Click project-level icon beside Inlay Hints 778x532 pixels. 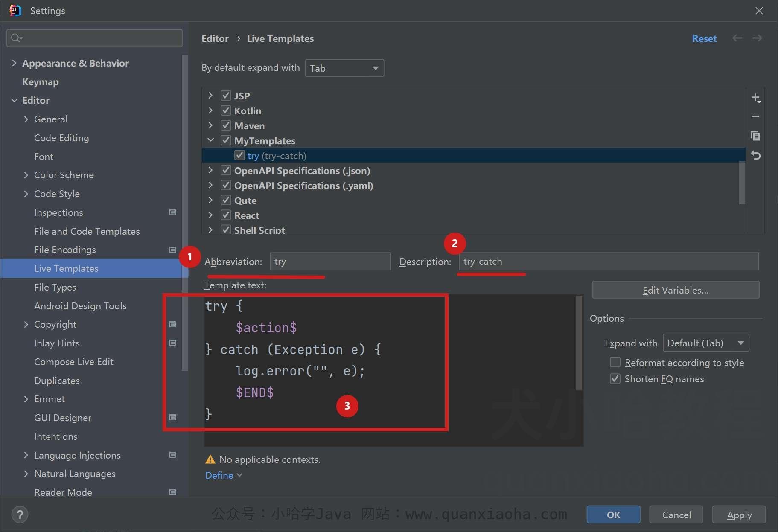[x=173, y=343]
